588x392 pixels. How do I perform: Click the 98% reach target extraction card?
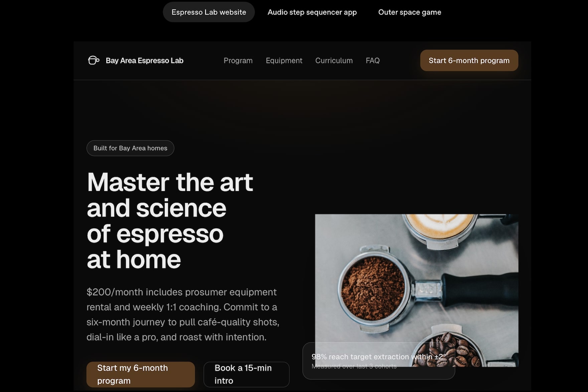point(379,361)
